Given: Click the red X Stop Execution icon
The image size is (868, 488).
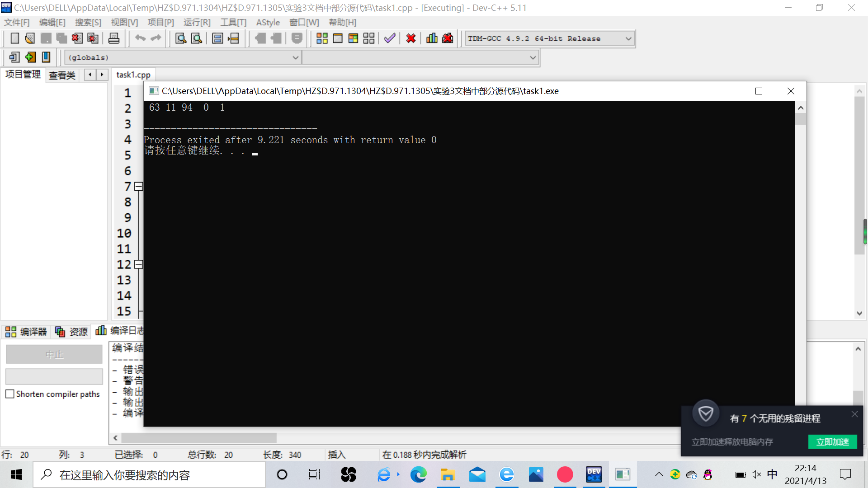Looking at the screenshot, I should tap(410, 38).
